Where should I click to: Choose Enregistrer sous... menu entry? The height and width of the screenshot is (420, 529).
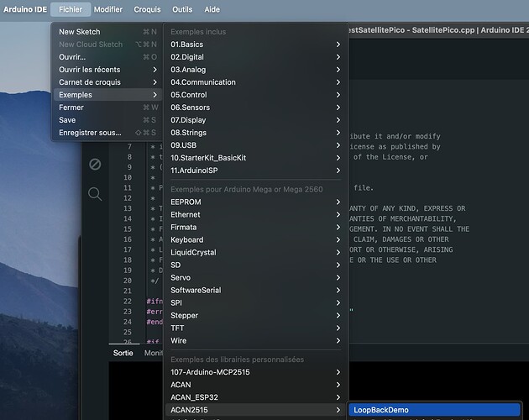click(107, 133)
